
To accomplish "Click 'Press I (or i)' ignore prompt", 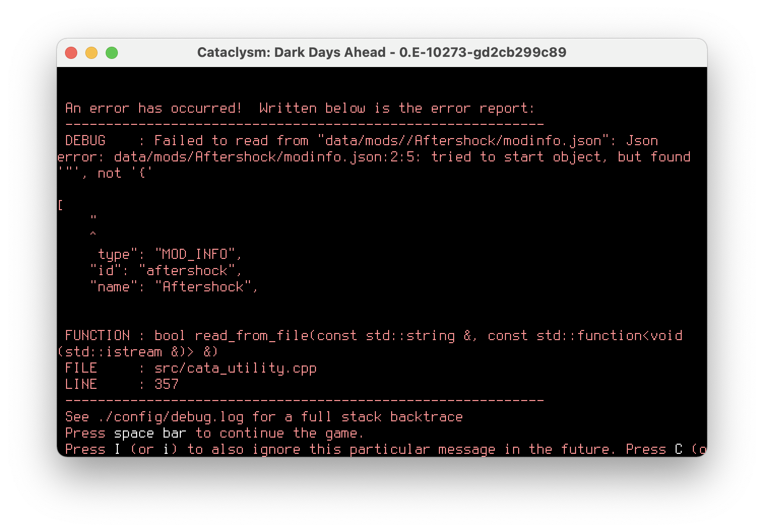I will [x=121, y=449].
